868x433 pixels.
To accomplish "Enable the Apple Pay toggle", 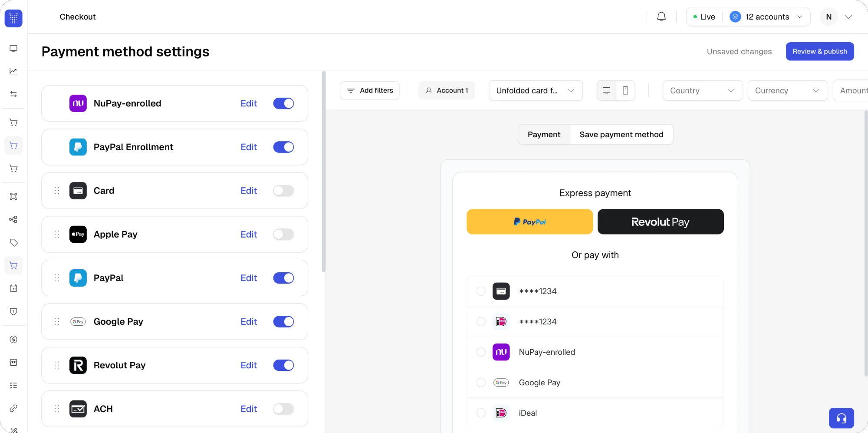I will (x=283, y=235).
